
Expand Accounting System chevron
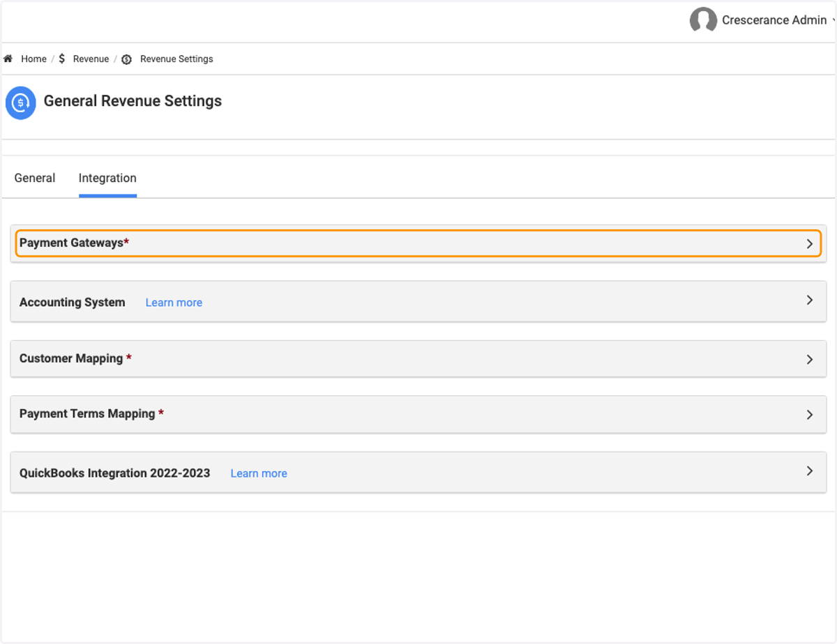810,300
